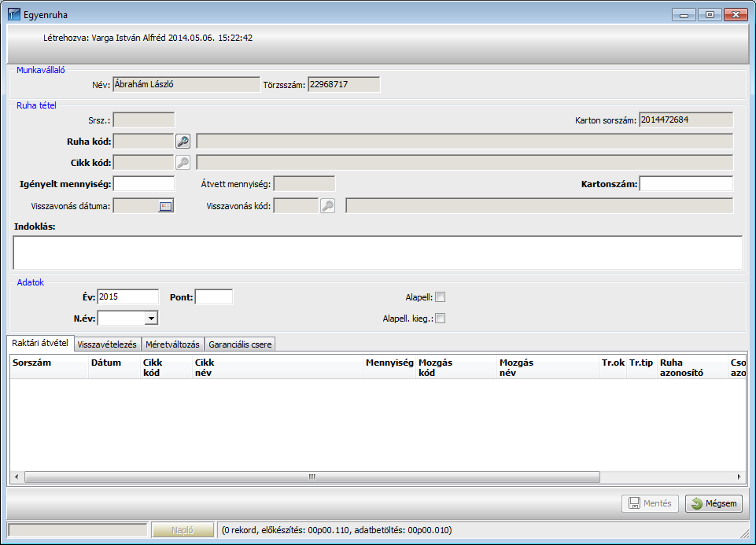Click the horizontal scrollbar thumb
The image size is (756, 545).
point(312,477)
